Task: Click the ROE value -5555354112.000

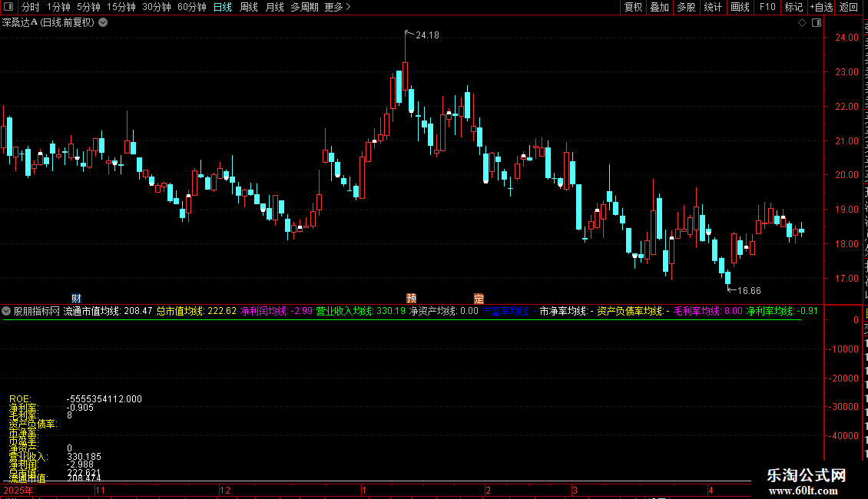Action: (104, 399)
